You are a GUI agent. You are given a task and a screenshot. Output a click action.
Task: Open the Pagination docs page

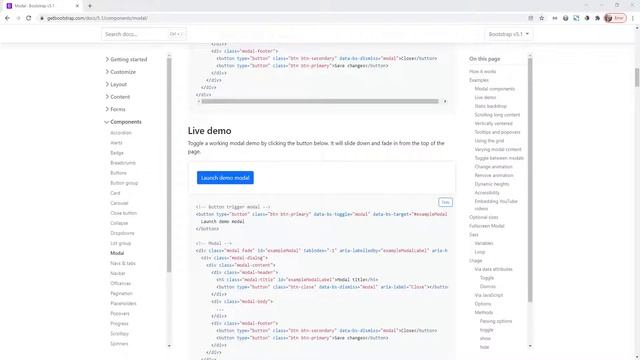pyautogui.click(x=121, y=293)
